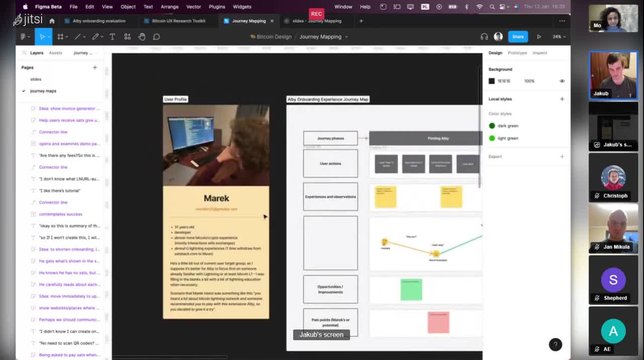Select the 'I like there's tutorial' layer

(x=60, y=191)
